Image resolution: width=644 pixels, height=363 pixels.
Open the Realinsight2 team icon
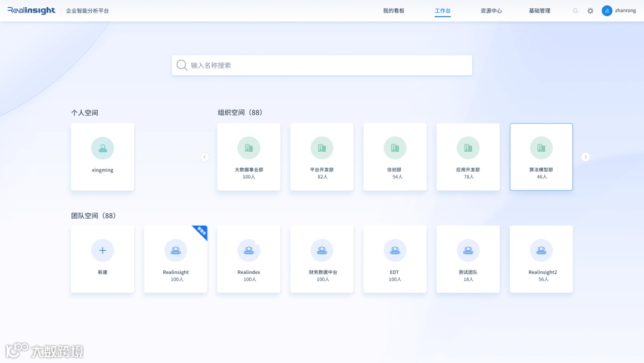[541, 250]
